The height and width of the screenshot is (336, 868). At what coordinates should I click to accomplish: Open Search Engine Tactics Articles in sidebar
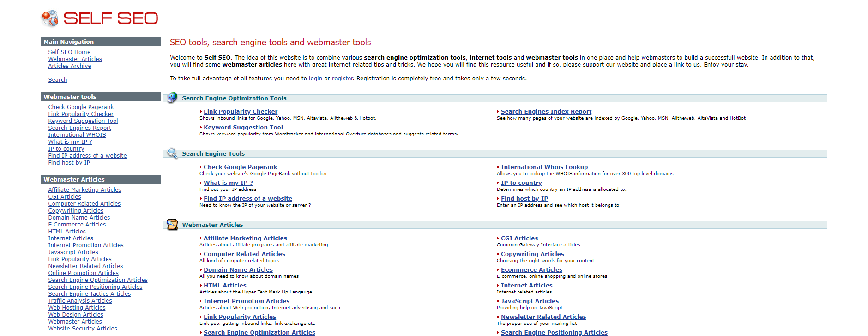pos(90,294)
